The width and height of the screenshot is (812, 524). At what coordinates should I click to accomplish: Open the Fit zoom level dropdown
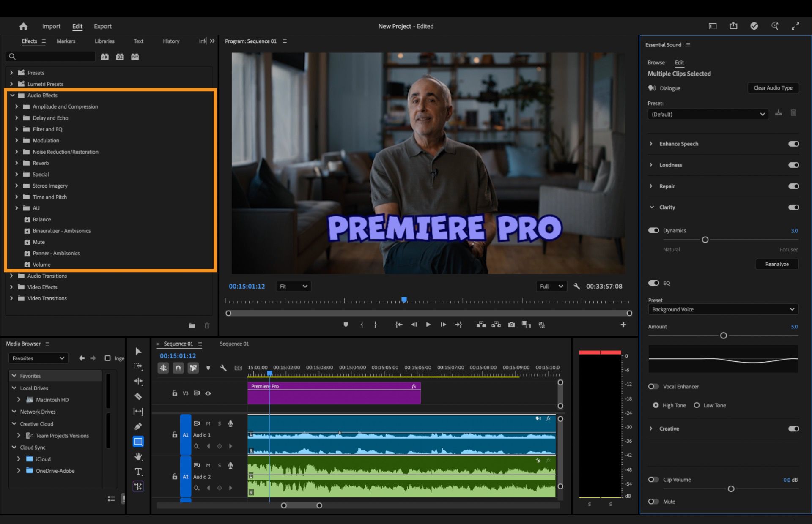(x=293, y=286)
